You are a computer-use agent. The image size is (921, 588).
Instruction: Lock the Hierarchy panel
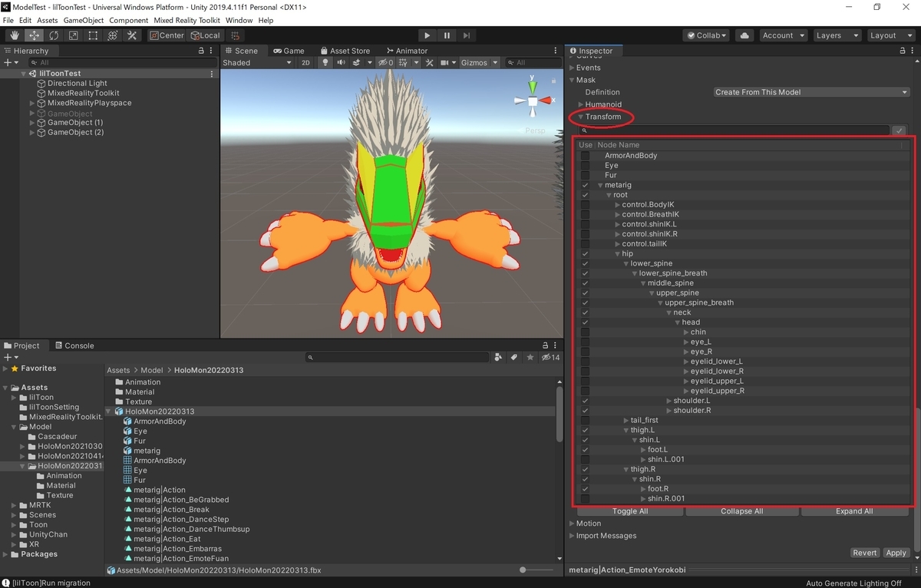[x=202, y=51]
